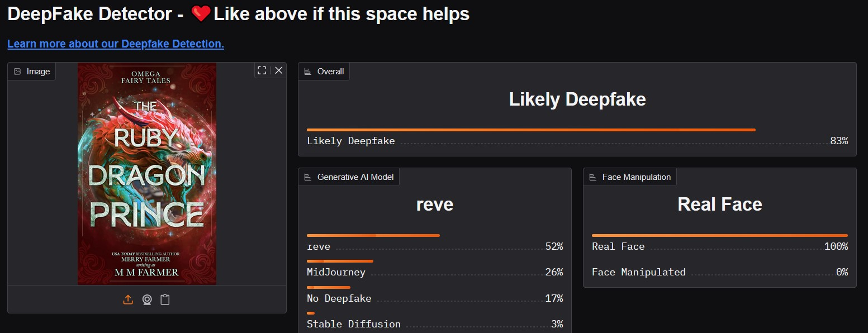Image resolution: width=868 pixels, height=333 pixels.
Task: Open the image in fullscreen view
Action: [262, 70]
